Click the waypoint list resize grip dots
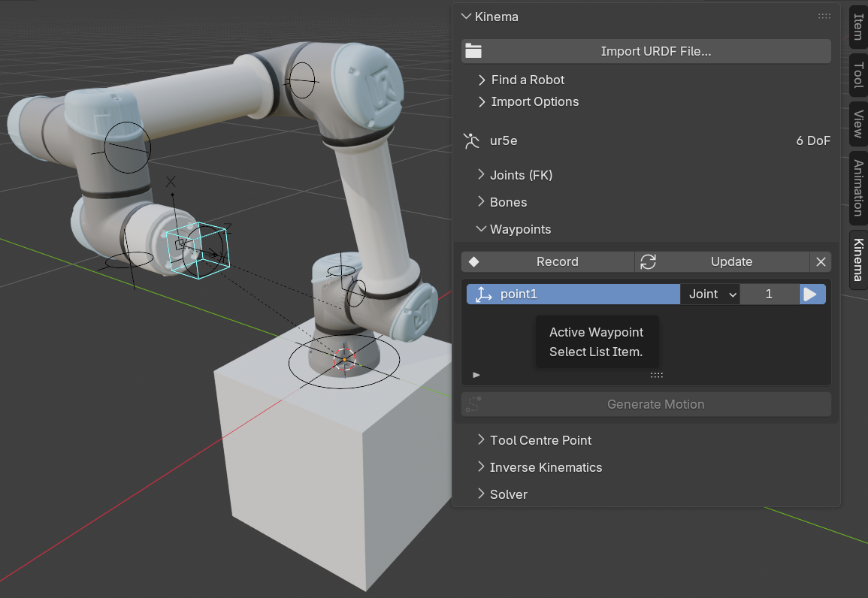The image size is (868, 598). (x=657, y=375)
